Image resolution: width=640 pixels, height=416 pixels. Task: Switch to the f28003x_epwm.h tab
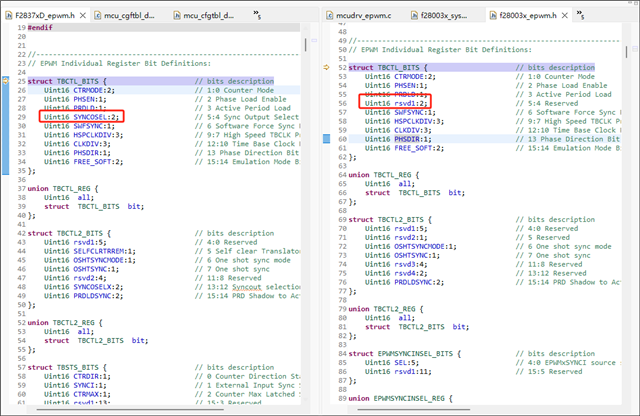pyautogui.click(x=528, y=16)
